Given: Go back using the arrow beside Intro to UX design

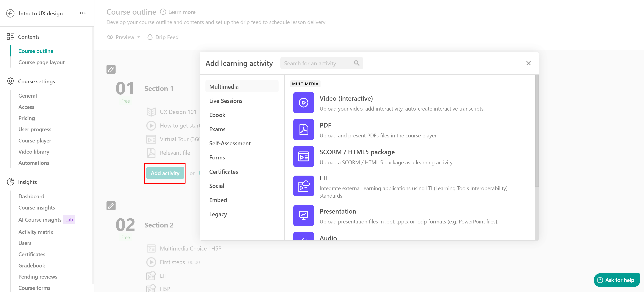Looking at the screenshot, I should click(x=10, y=13).
